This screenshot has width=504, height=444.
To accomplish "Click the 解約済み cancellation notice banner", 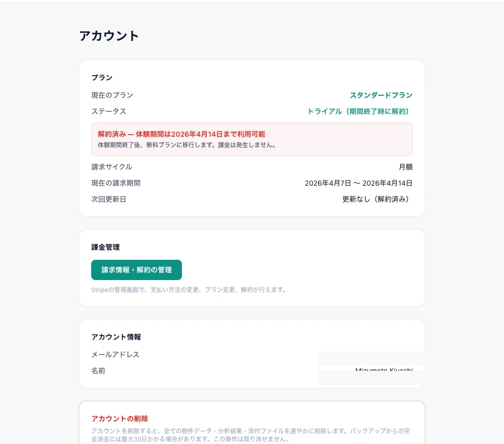I will [251, 139].
